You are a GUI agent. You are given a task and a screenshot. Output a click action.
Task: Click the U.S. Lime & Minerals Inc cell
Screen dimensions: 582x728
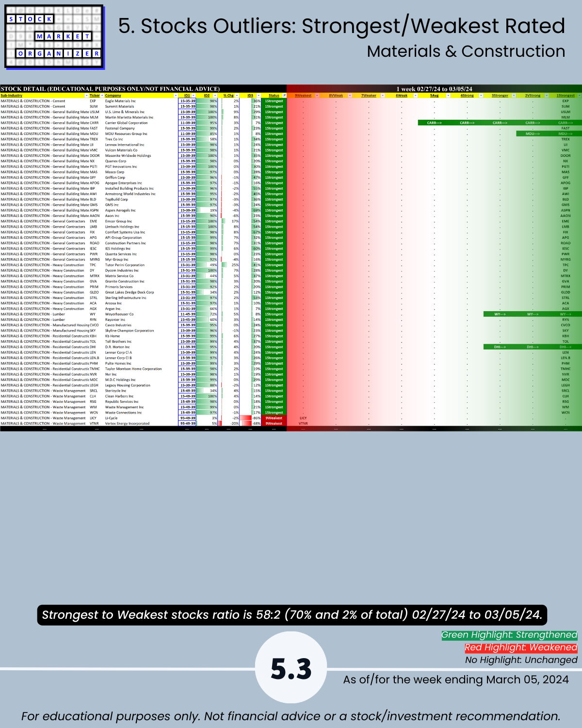pos(141,112)
